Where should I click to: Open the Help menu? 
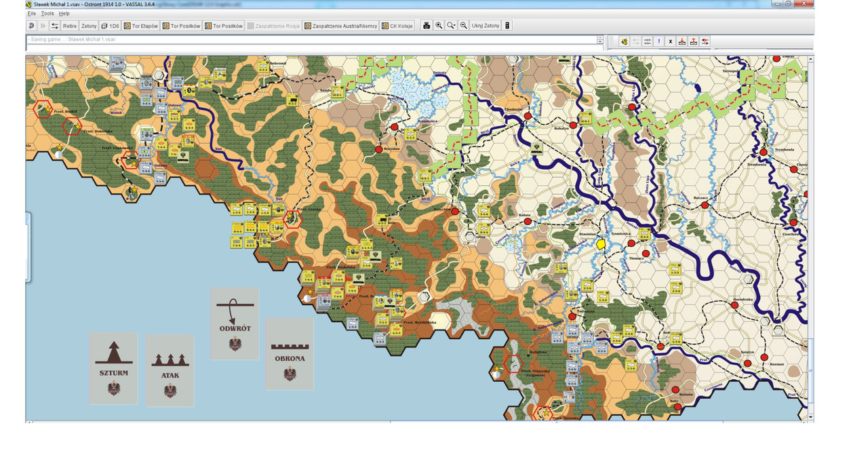[x=64, y=14]
